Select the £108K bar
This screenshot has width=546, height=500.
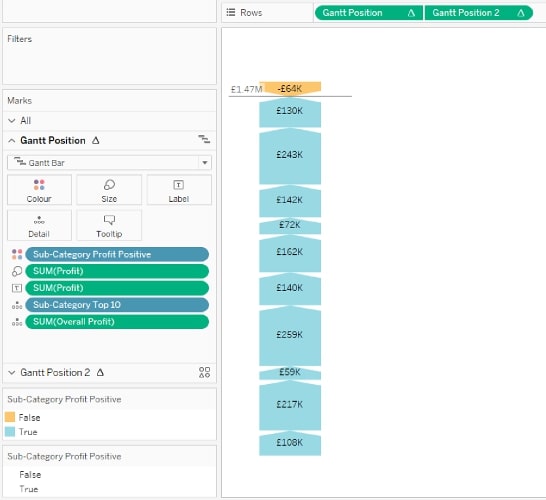coord(290,443)
